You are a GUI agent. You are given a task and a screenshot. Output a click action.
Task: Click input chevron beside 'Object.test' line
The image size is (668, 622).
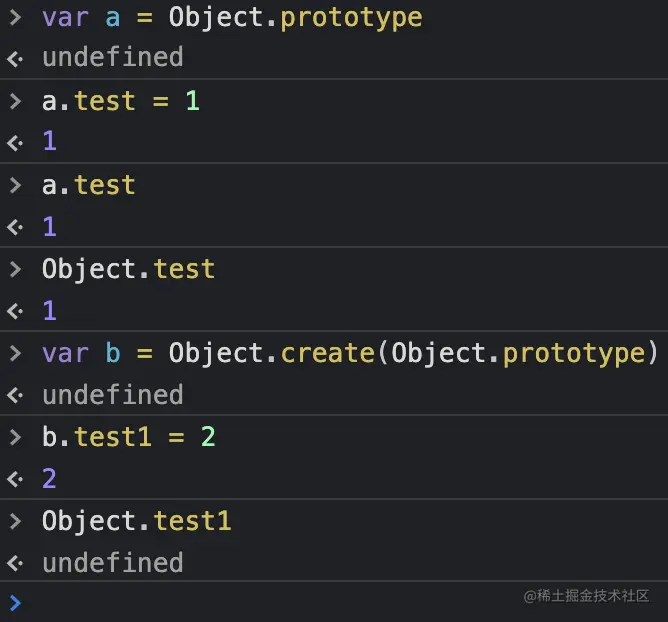[15, 269]
